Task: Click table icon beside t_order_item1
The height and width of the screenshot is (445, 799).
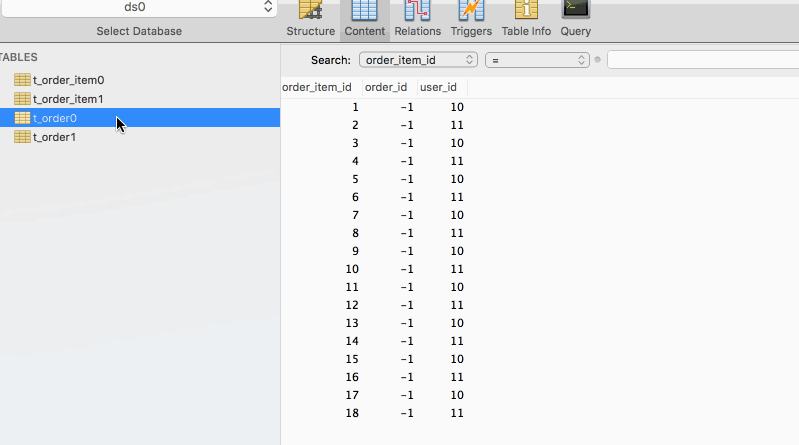Action: (22, 98)
